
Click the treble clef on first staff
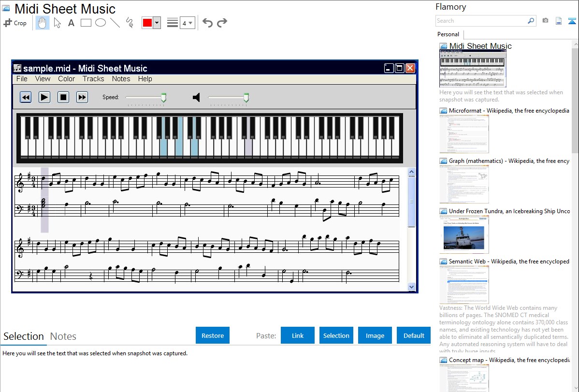[20, 183]
